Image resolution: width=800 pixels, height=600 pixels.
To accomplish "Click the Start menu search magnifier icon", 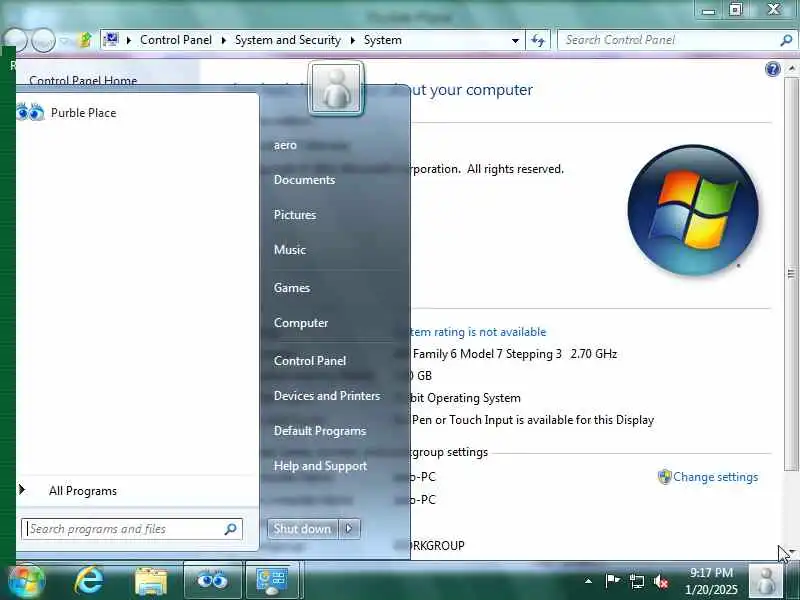I will point(231,529).
